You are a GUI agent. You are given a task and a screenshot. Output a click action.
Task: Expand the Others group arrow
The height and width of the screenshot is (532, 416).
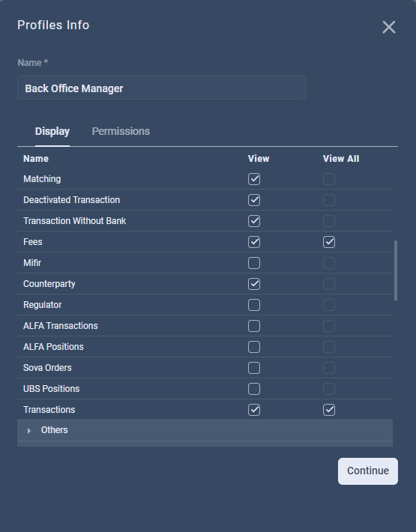[x=28, y=431]
